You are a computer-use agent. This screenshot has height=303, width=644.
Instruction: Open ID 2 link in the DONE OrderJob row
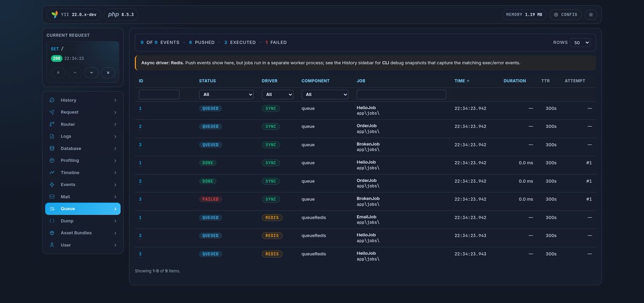coord(140,181)
